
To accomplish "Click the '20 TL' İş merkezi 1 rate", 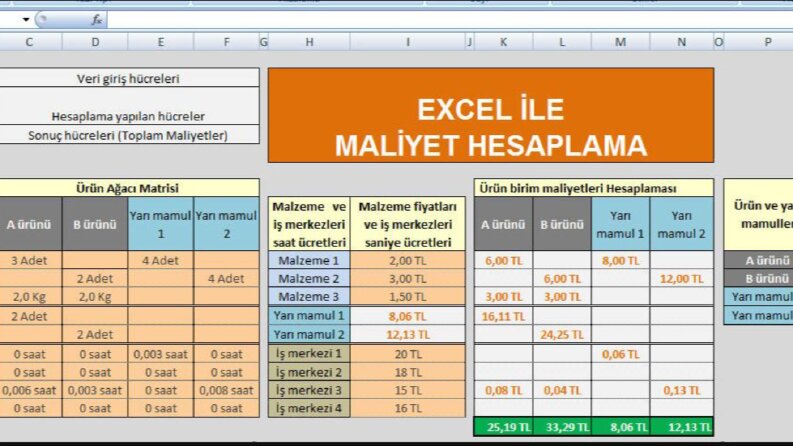I will click(x=408, y=353).
